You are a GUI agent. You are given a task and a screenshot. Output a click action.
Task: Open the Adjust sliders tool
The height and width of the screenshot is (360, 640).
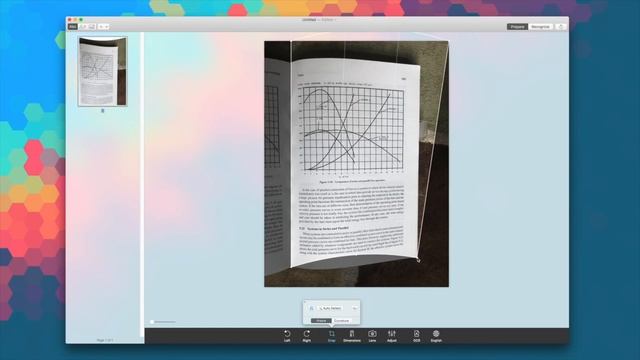coord(392,336)
